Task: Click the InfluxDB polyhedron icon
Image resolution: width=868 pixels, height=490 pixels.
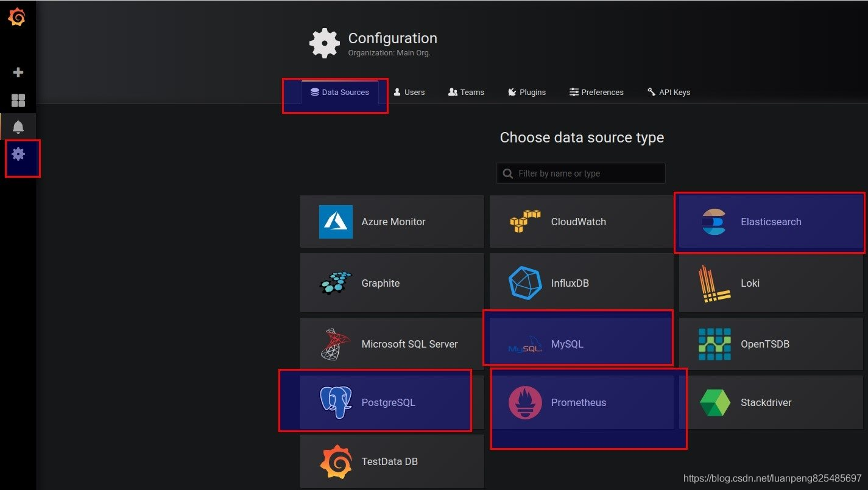Action: [x=525, y=283]
